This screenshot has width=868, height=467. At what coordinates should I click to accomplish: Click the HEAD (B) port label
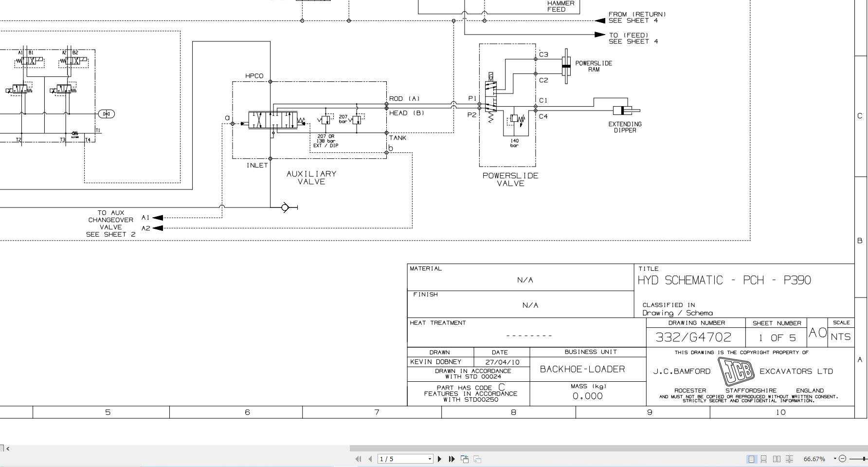point(407,113)
